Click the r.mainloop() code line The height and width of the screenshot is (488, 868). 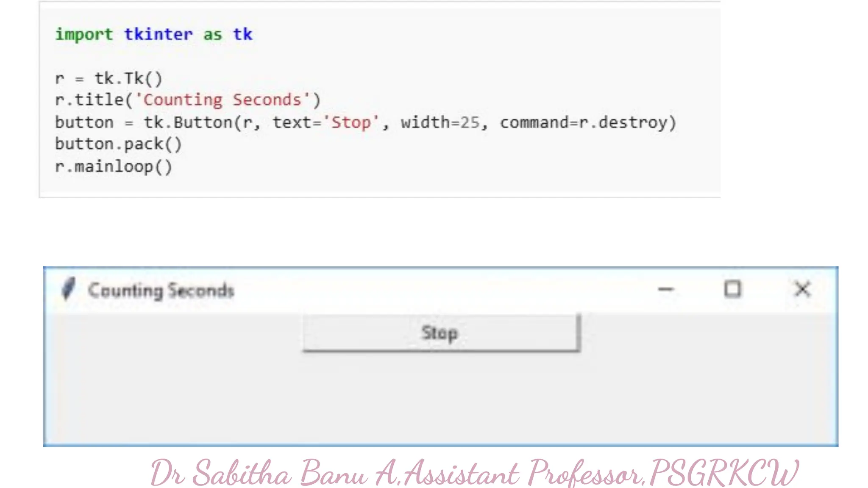pyautogui.click(x=114, y=166)
